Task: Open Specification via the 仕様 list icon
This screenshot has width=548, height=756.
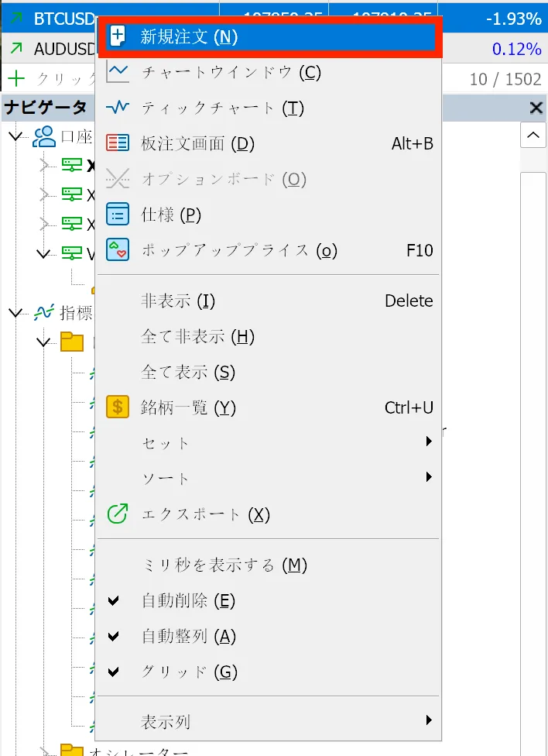Action: pos(118,215)
